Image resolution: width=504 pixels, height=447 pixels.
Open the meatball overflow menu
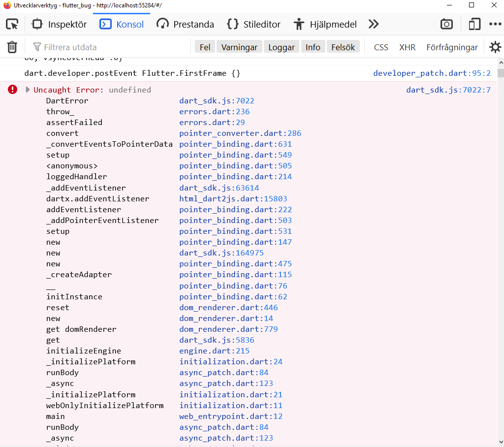tap(495, 24)
